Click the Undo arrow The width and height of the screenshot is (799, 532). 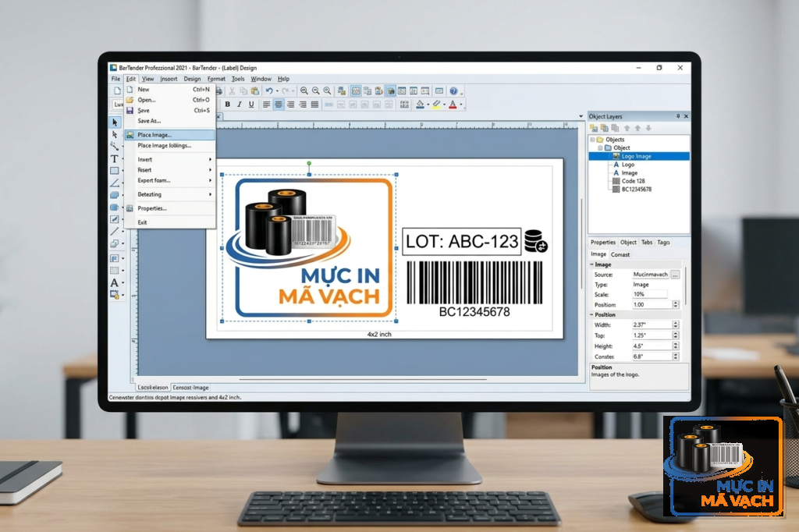pyautogui.click(x=268, y=91)
